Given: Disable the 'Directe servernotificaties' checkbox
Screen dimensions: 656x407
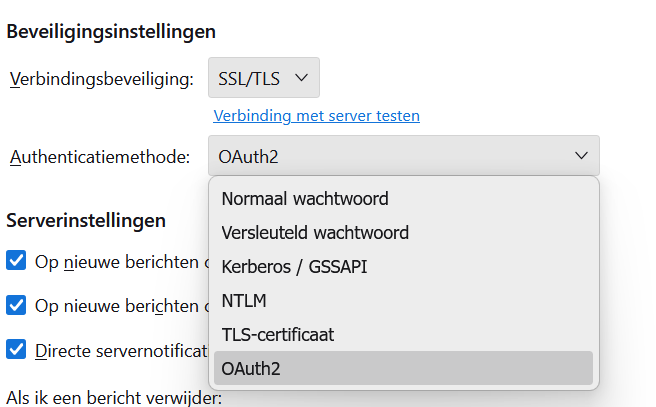Looking at the screenshot, I should (16, 349).
